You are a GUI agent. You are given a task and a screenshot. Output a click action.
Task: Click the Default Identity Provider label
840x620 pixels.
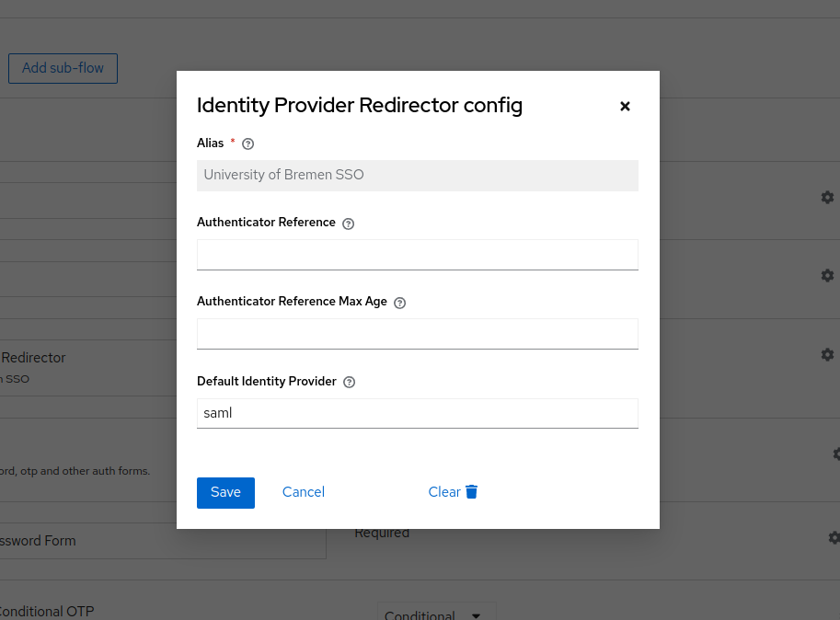[267, 381]
